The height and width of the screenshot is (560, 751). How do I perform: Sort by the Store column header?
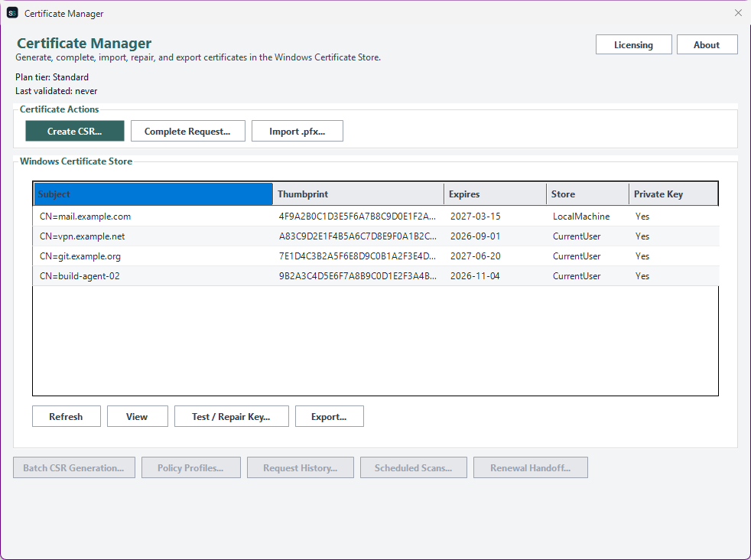(x=587, y=194)
